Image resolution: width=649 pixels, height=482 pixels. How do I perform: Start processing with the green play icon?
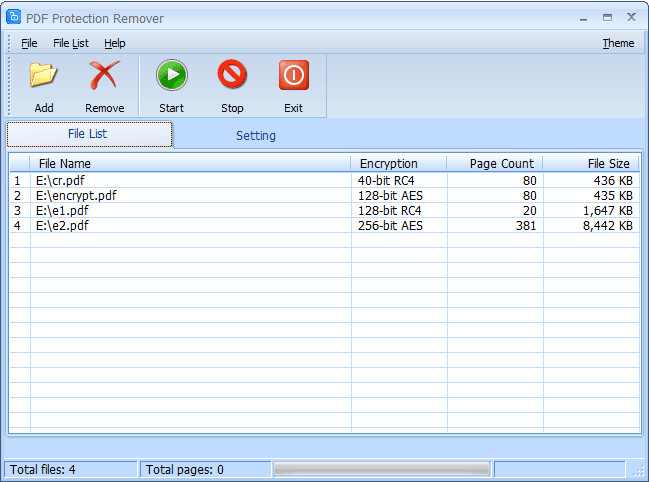coord(172,75)
